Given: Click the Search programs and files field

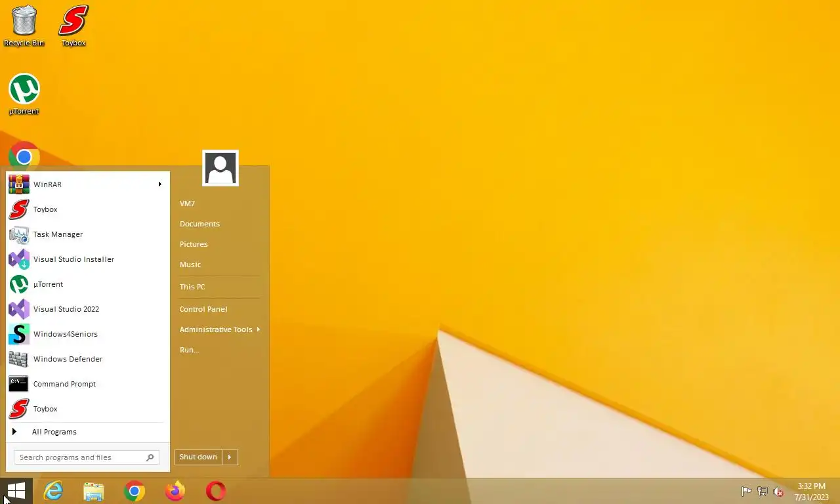Looking at the screenshot, I should [x=87, y=457].
